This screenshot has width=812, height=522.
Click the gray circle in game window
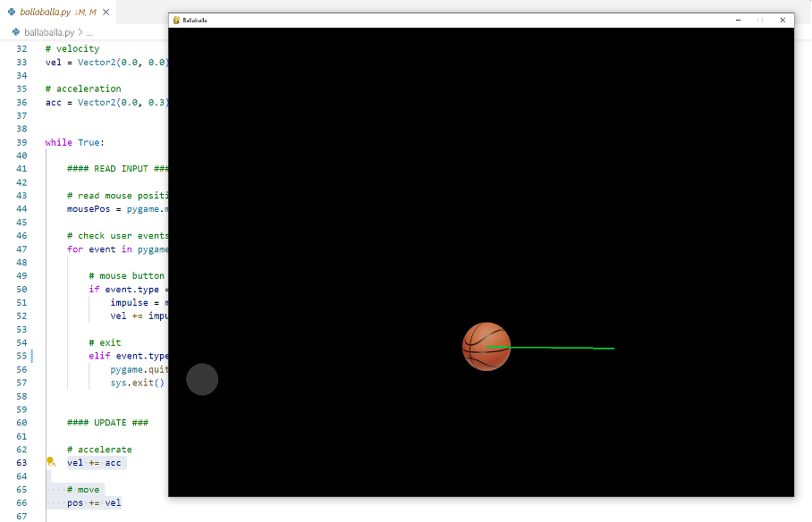[202, 379]
